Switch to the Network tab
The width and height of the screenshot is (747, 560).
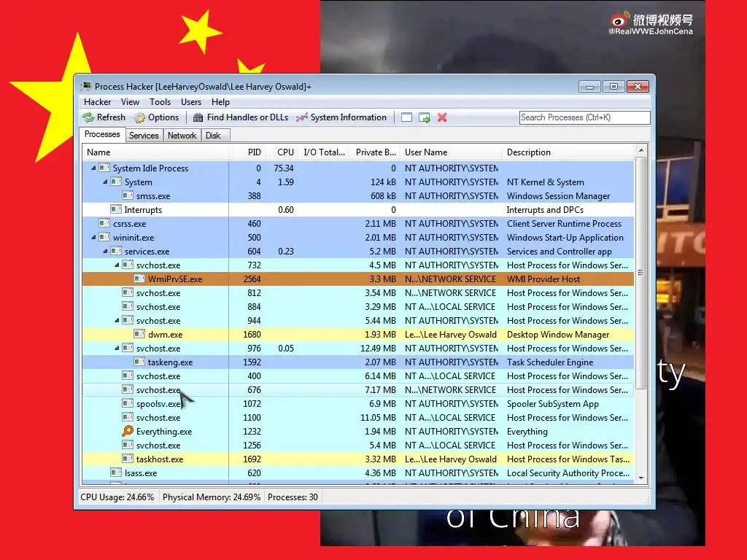point(182,136)
